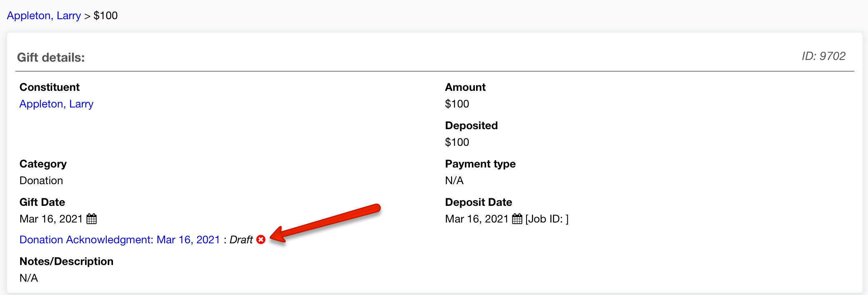Click the Draft status text
868x295 pixels.
coord(241,240)
